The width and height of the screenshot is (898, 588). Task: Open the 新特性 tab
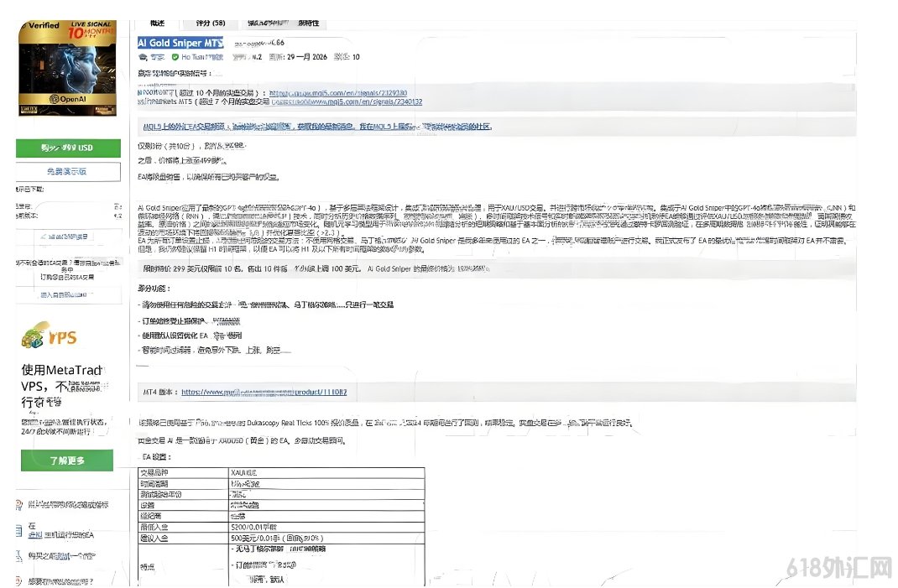[x=309, y=23]
